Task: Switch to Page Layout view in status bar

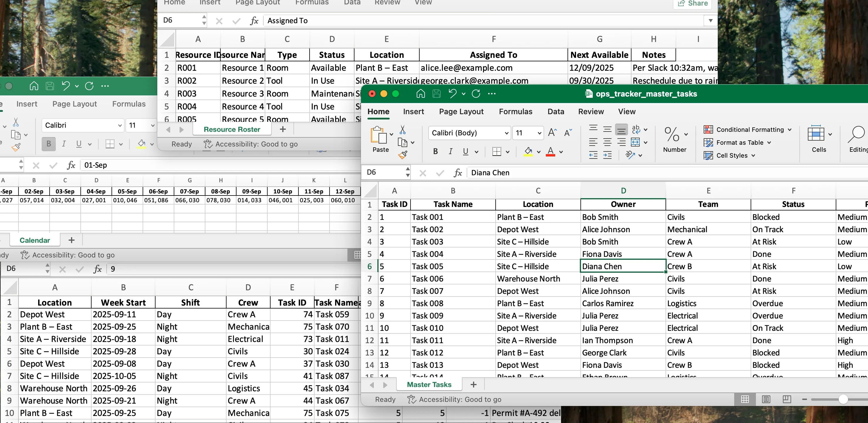Action: point(766,400)
